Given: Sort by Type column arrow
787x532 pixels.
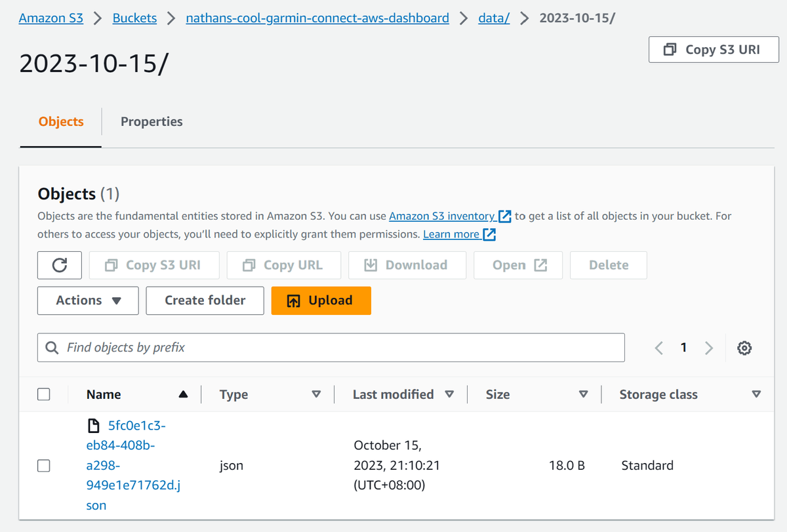Looking at the screenshot, I should pyautogui.click(x=316, y=394).
